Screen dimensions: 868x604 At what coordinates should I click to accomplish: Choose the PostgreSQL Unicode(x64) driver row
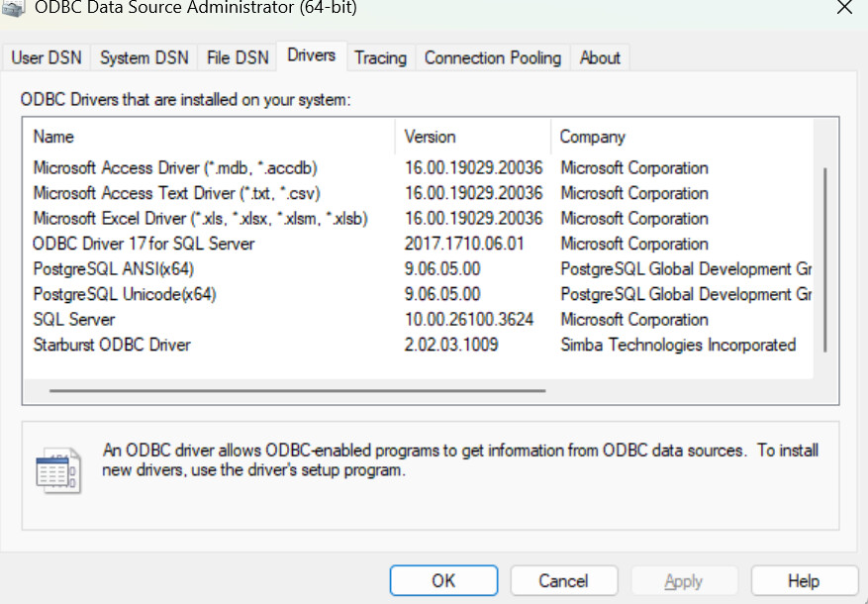pos(125,294)
